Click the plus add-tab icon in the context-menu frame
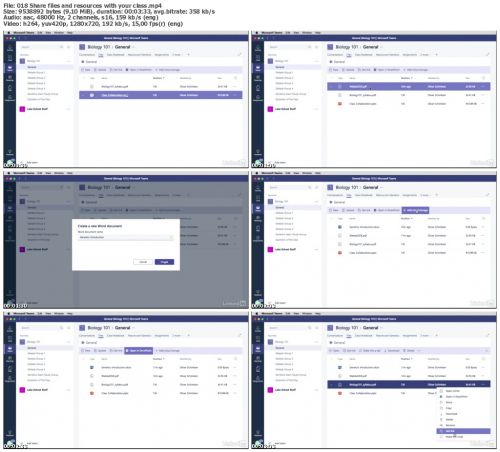Screen dimensions: 500x452 coord(436,336)
